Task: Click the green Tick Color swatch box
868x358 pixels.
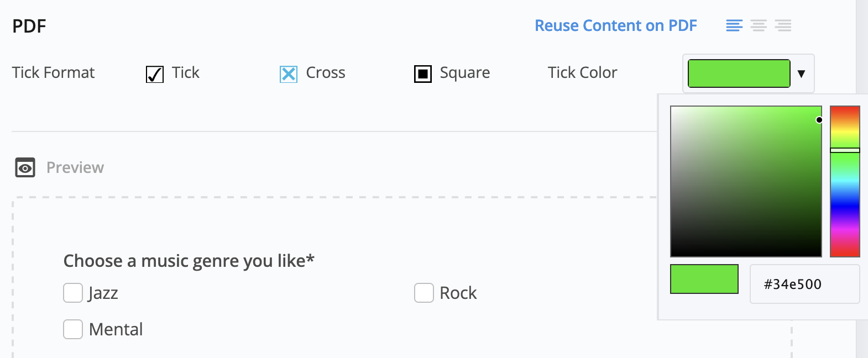Action: tap(739, 73)
